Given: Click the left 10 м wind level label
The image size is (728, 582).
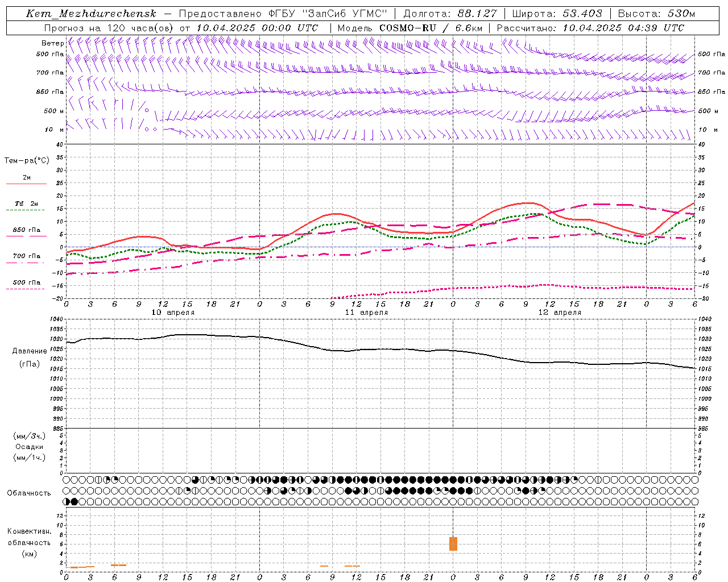Looking at the screenshot, I should 55,130.
